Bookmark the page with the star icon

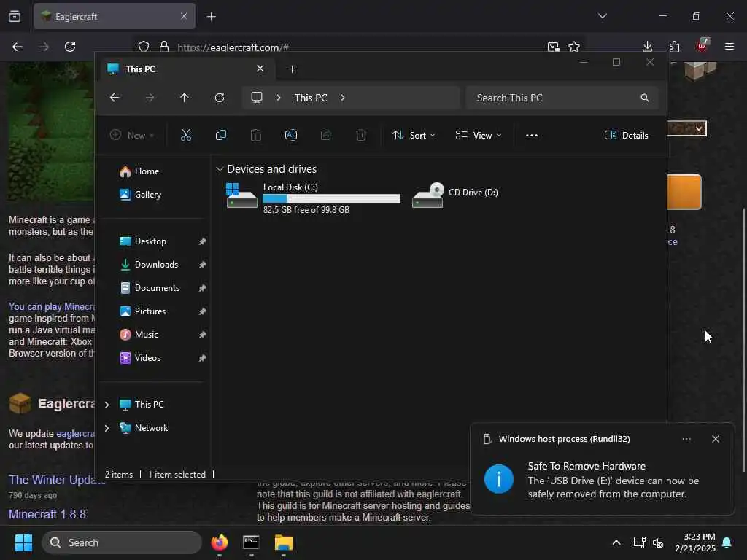pyautogui.click(x=574, y=47)
